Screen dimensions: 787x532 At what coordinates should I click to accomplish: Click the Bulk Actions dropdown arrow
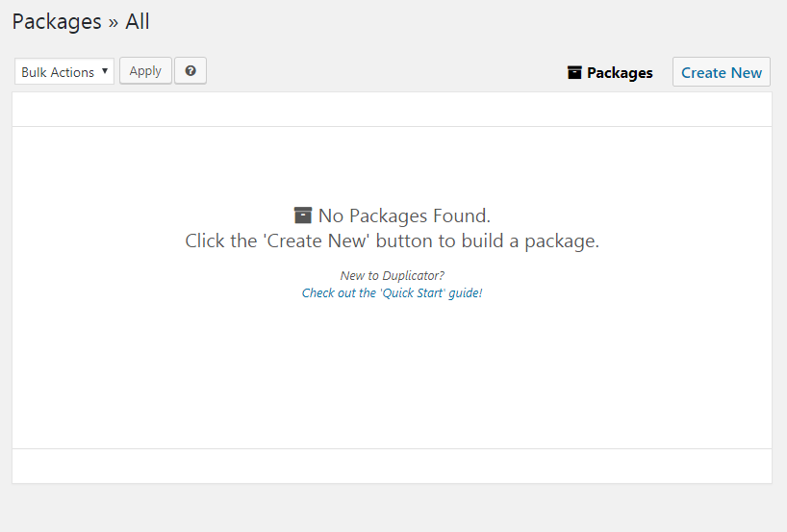point(104,72)
